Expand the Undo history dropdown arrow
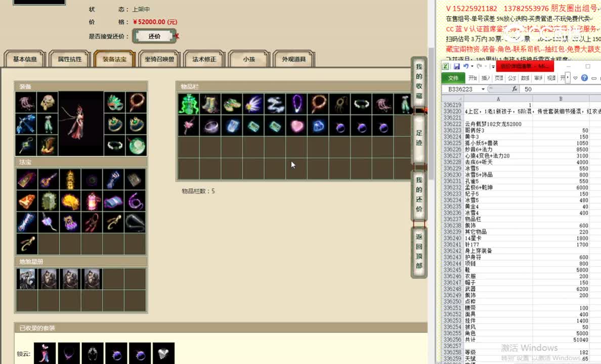 pyautogui.click(x=472, y=66)
